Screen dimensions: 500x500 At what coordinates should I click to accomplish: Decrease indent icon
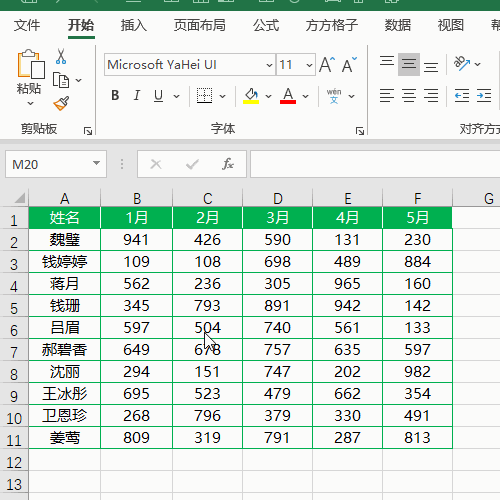462,96
